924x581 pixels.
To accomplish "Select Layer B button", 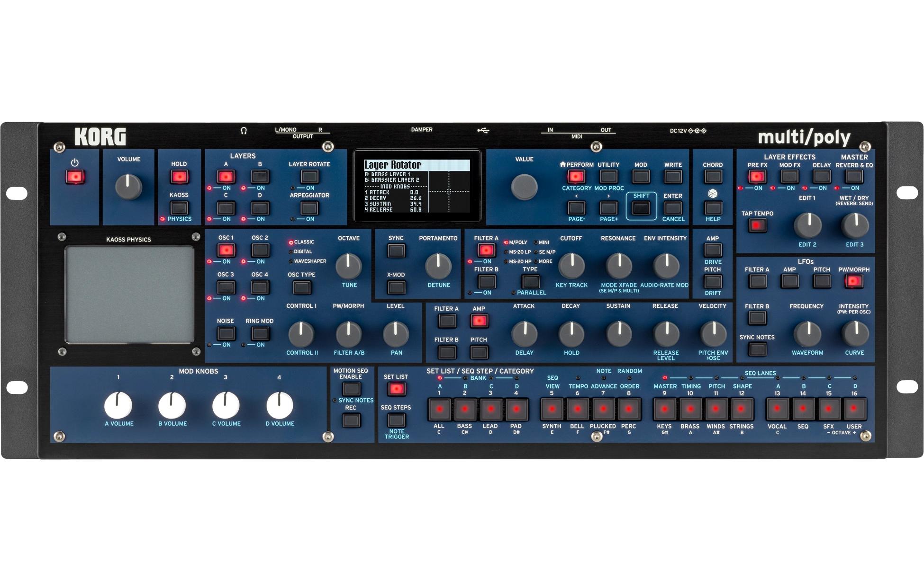I will [260, 177].
